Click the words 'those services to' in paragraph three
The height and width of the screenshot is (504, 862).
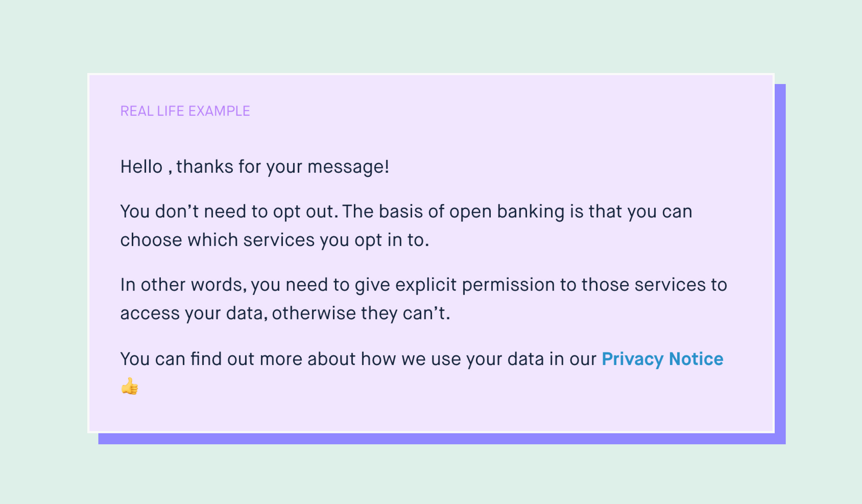(x=654, y=285)
